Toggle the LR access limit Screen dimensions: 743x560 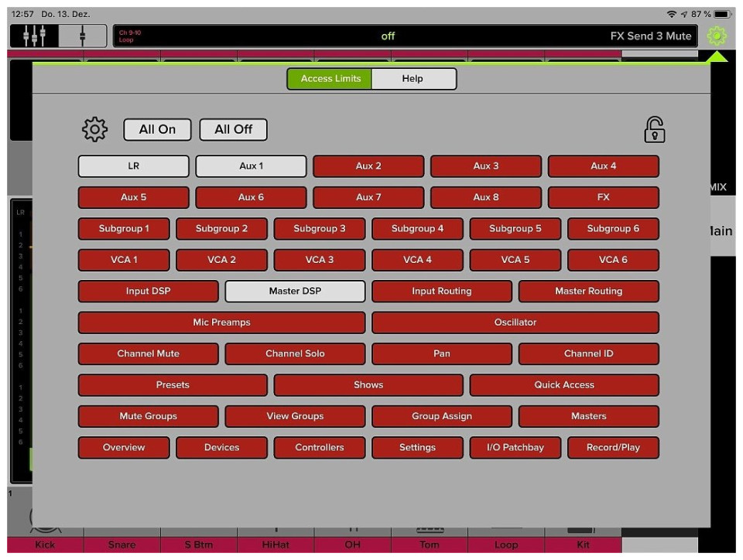tap(134, 166)
